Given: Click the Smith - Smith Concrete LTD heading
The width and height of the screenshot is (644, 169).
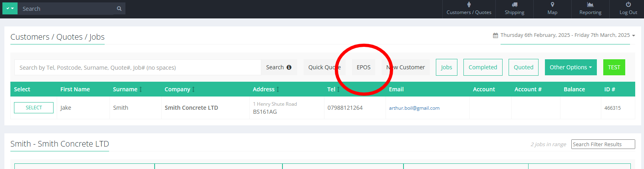Looking at the screenshot, I should point(60,144).
